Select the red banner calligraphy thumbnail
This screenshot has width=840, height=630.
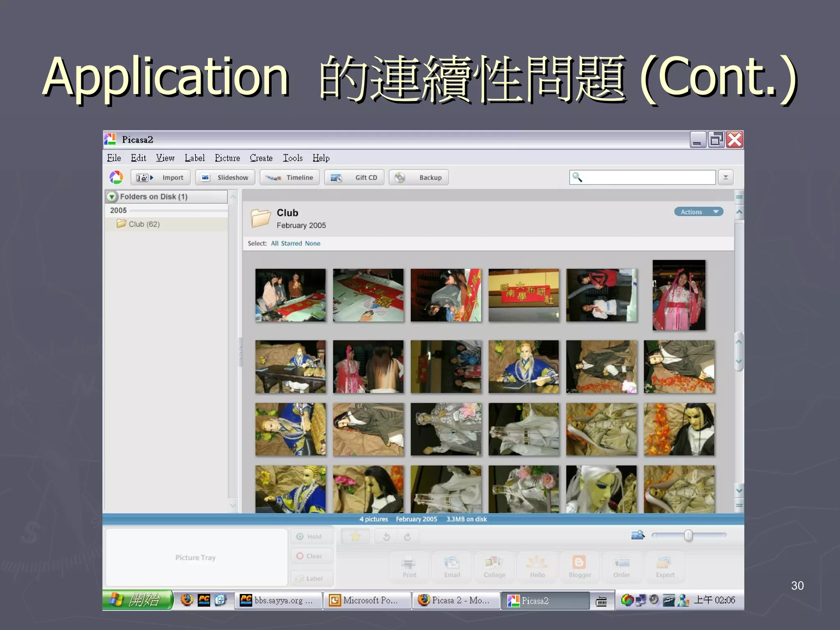524,295
